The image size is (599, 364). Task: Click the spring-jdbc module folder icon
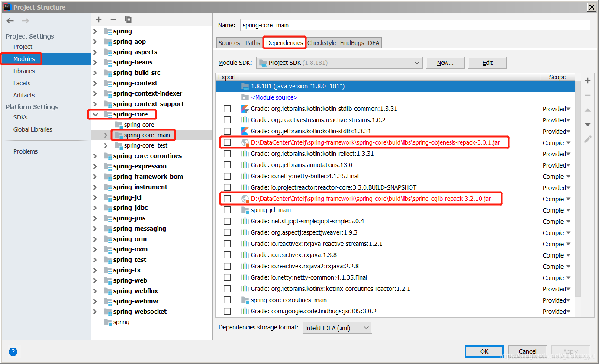[108, 208]
